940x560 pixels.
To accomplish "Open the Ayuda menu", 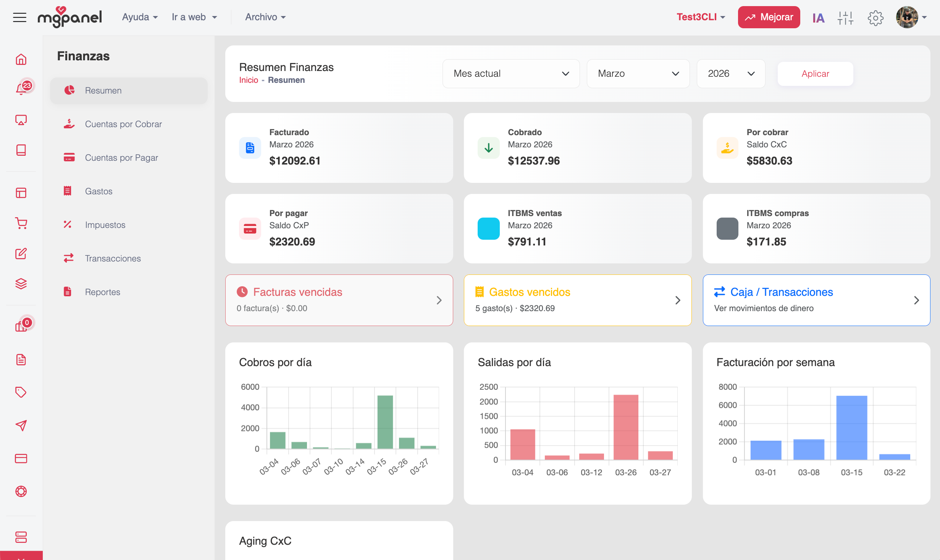I will (140, 17).
